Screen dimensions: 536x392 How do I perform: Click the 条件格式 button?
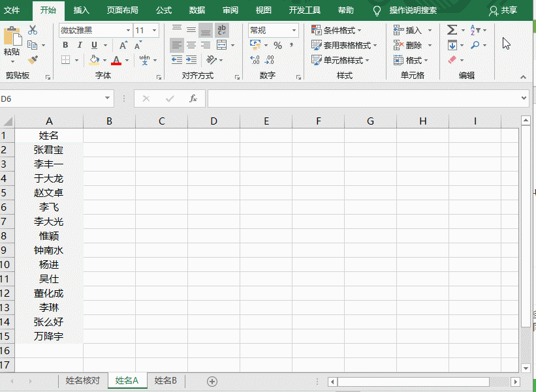[x=336, y=31]
